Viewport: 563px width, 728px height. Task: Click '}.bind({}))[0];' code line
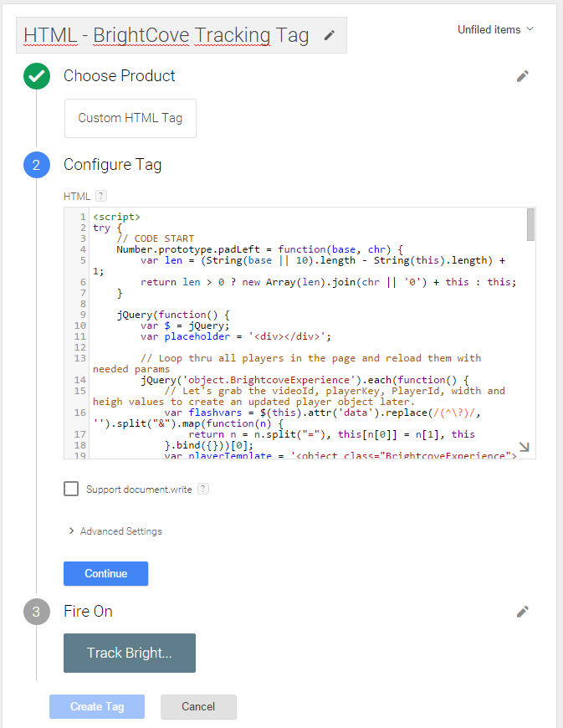(x=209, y=445)
